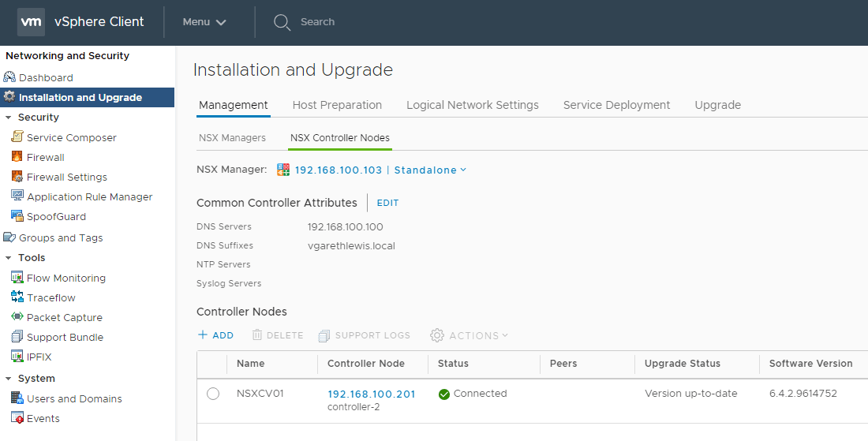
Task: Open the Logical Network Settings tab
Action: click(472, 105)
